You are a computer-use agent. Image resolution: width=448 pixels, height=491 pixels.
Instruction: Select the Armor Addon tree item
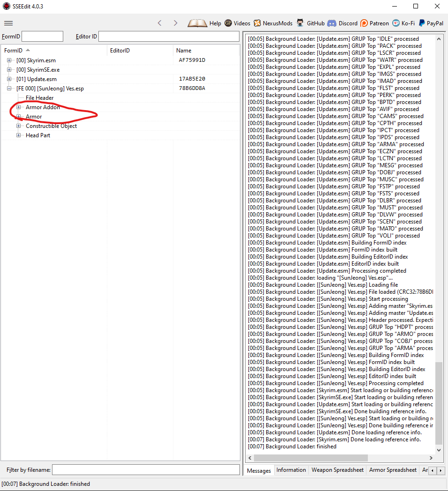(43, 107)
